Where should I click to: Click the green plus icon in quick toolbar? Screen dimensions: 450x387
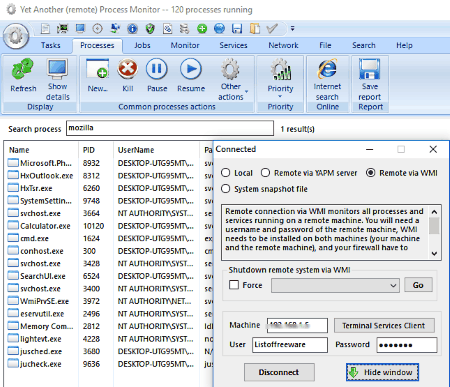click(202, 29)
